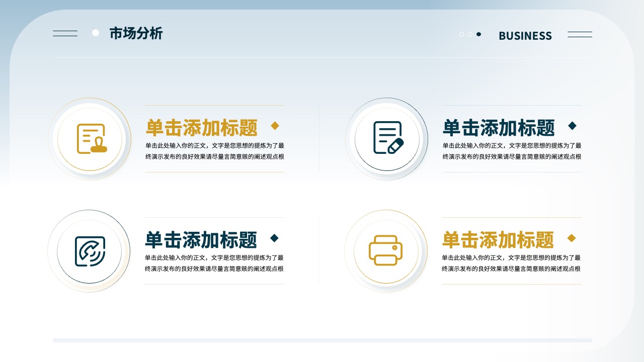Click the gold stamp document icon
The width and height of the screenshot is (644, 362).
coord(91,138)
